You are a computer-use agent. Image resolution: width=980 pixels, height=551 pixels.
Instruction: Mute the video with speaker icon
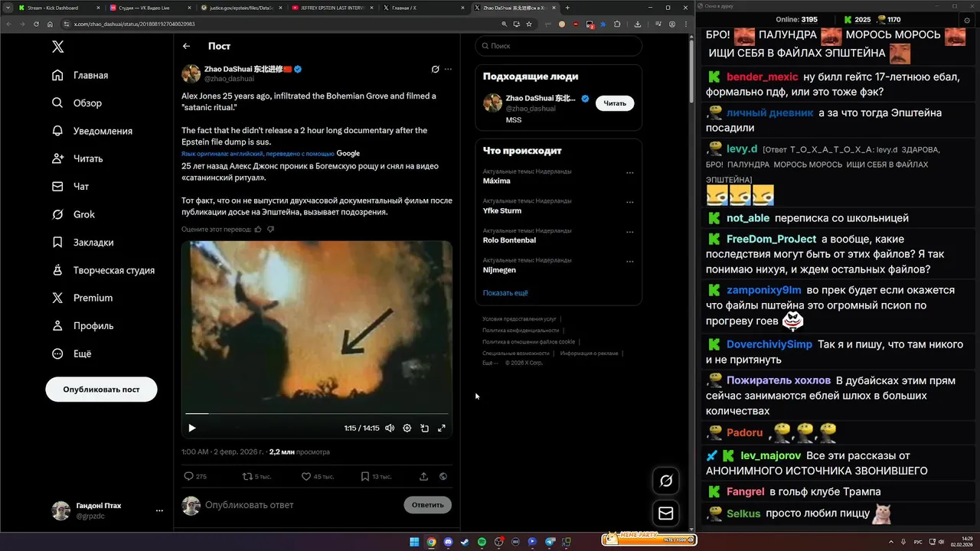[x=390, y=428]
